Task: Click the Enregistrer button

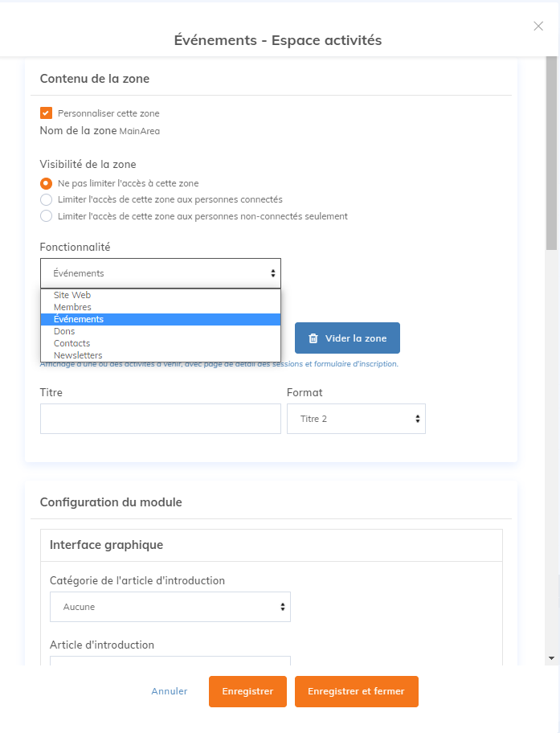Action: point(247,691)
